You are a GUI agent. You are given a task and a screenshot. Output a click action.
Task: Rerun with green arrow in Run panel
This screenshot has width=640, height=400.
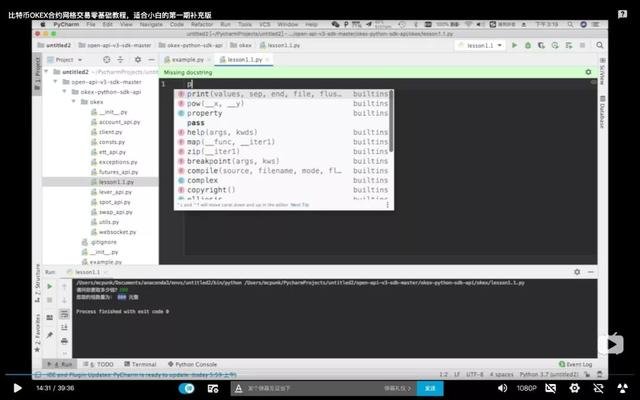click(49, 287)
